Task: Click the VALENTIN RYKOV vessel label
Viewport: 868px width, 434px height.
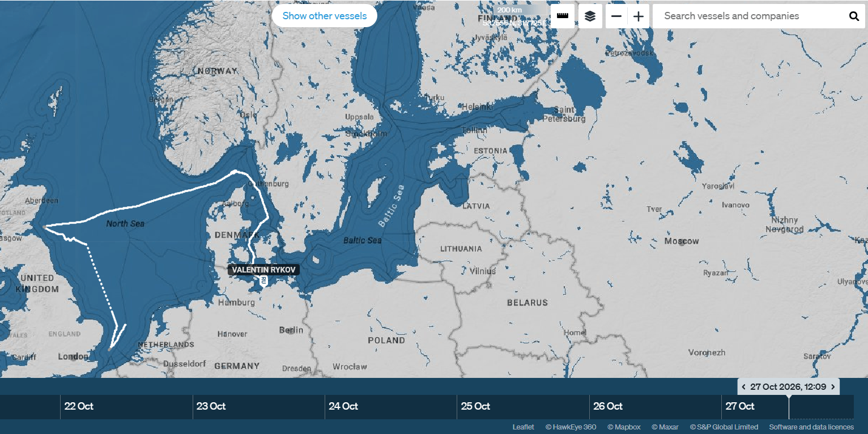Action: [x=264, y=270]
